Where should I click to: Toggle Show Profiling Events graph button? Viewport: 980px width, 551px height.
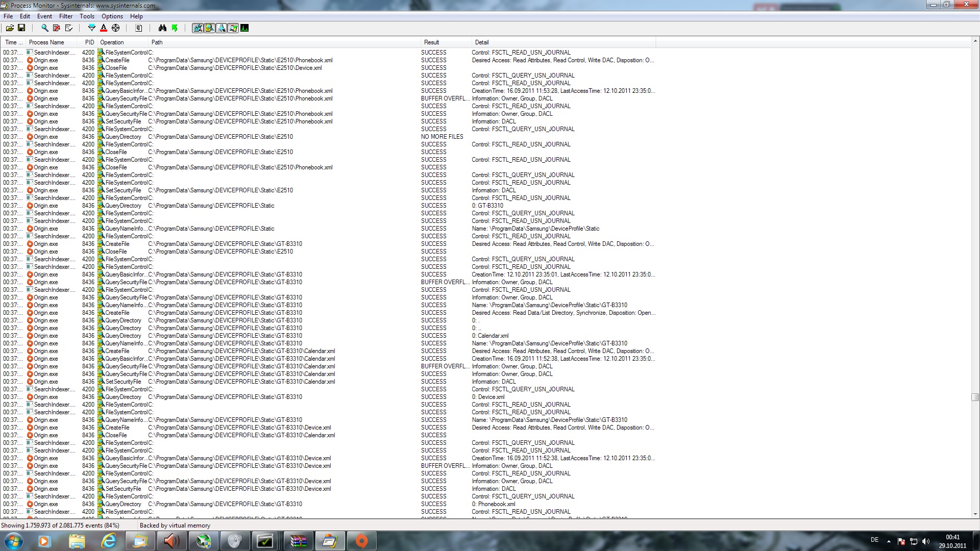[244, 28]
